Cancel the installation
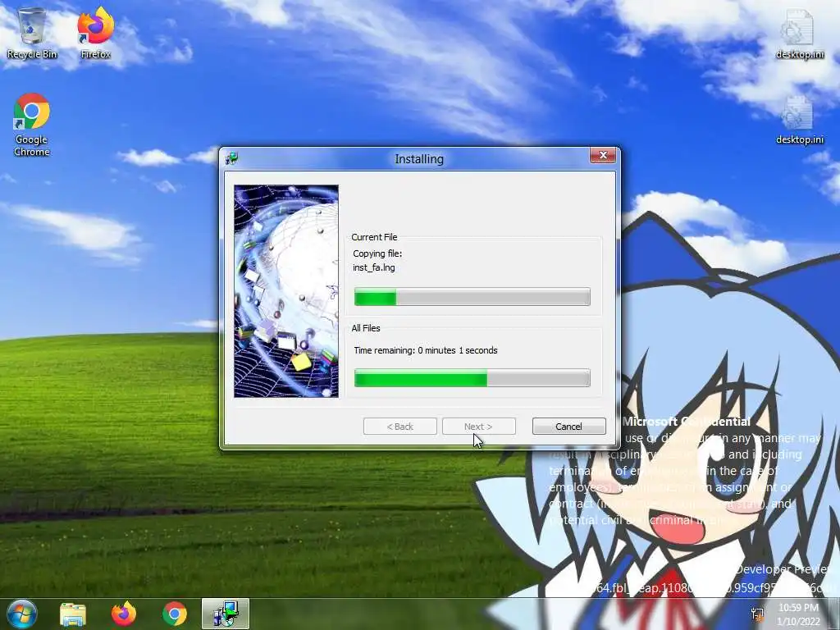This screenshot has width=840, height=630. click(569, 427)
